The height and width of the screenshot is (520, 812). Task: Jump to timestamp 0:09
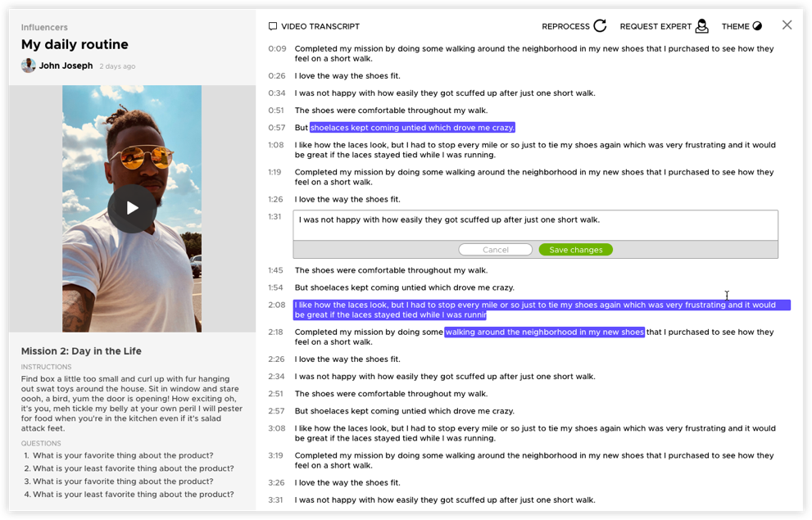point(277,48)
